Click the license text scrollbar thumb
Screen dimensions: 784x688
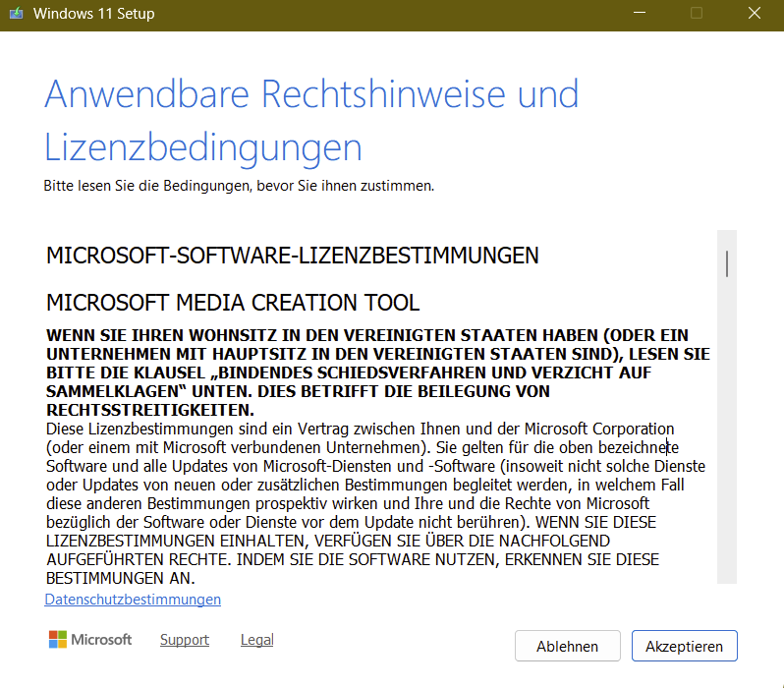point(726,263)
